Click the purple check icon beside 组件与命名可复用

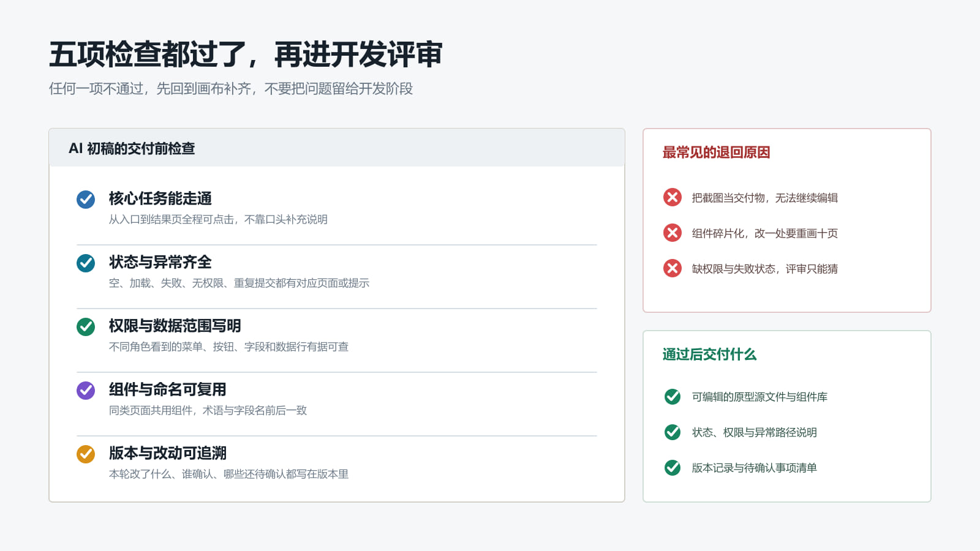(86, 391)
